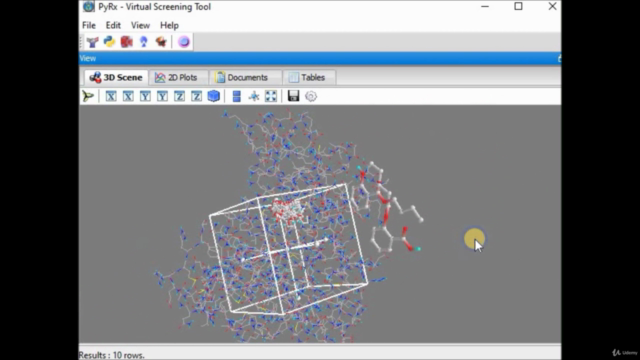Click the brown box toolbar icon
The image size is (640, 360).
click(161, 42)
